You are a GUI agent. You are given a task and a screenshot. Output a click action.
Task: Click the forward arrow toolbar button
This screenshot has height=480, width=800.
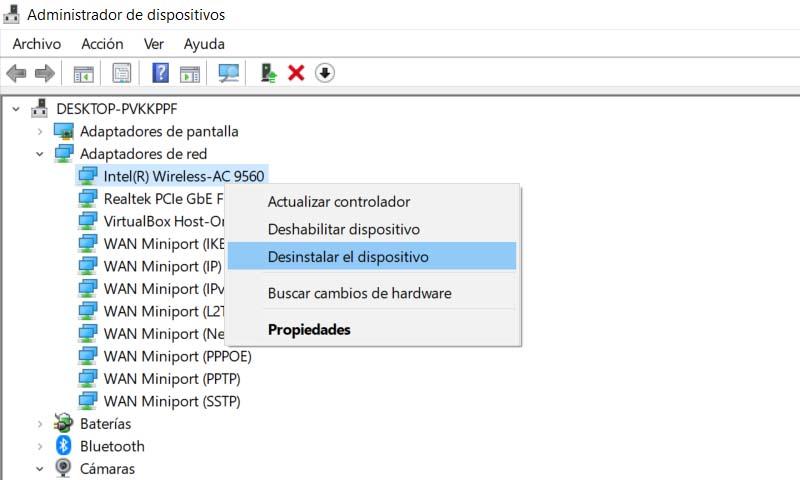click(44, 73)
